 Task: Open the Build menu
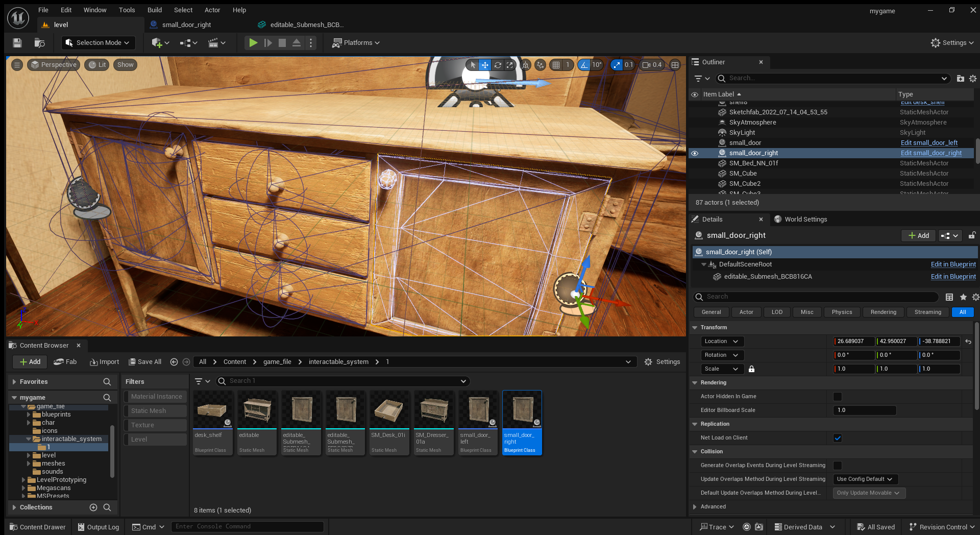154,10
